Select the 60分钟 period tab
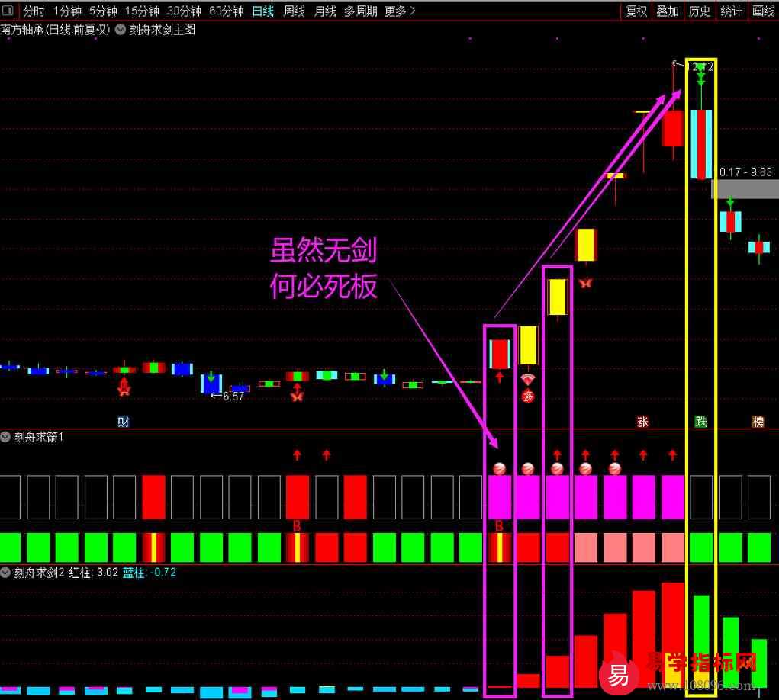This screenshot has width=779, height=700. pos(226,11)
